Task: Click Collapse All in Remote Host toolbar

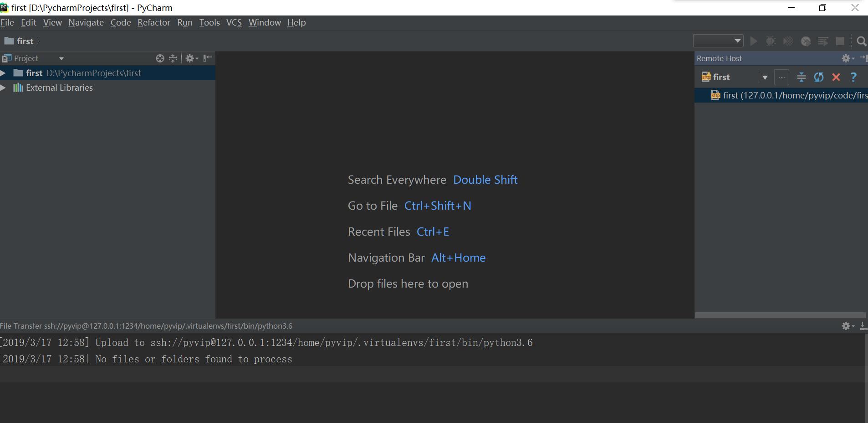Action: tap(801, 77)
